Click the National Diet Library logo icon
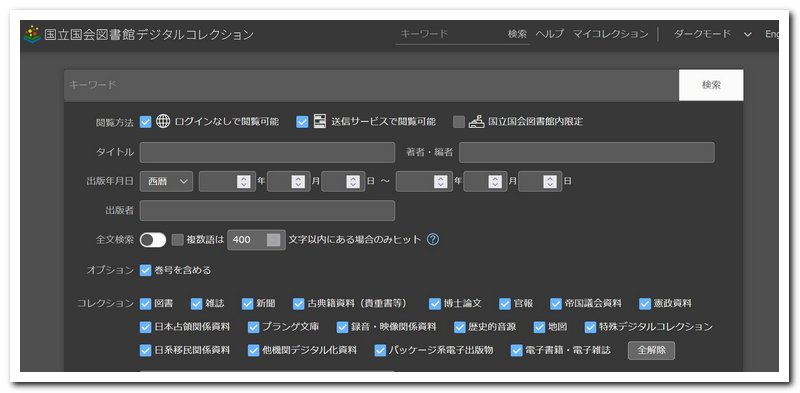 coord(32,34)
